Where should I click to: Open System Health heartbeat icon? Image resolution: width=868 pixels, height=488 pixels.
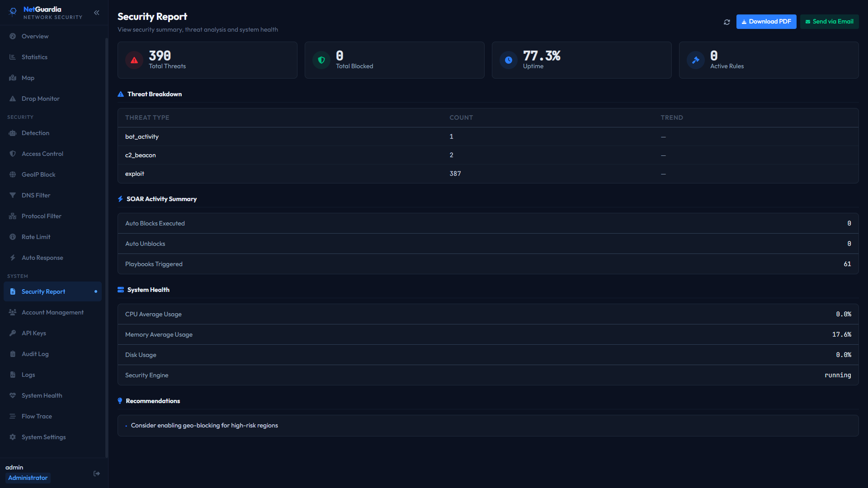(13, 395)
